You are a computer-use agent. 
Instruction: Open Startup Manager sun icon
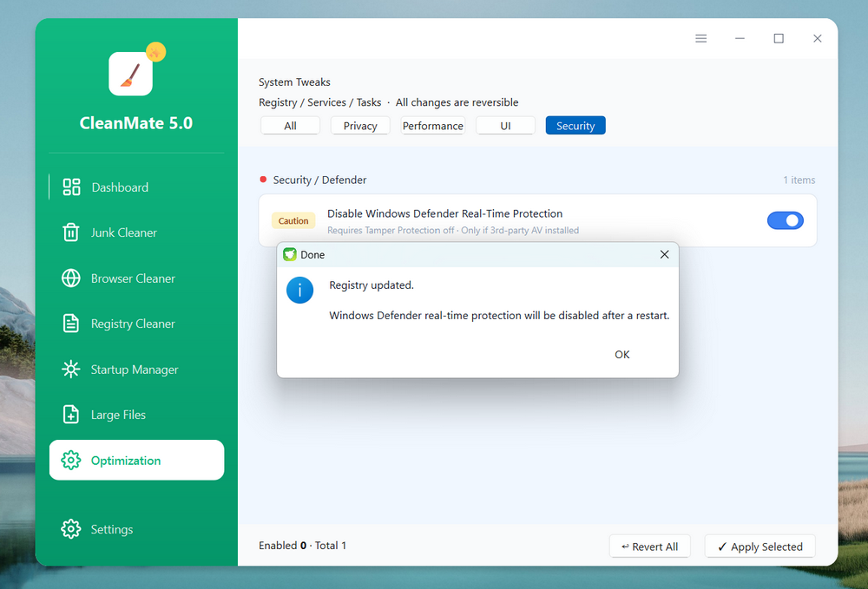pyautogui.click(x=71, y=370)
